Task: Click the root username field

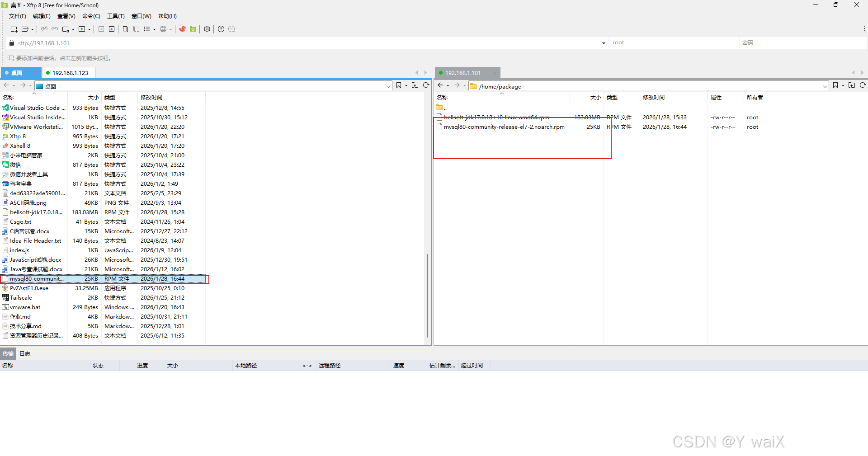Action: (674, 43)
